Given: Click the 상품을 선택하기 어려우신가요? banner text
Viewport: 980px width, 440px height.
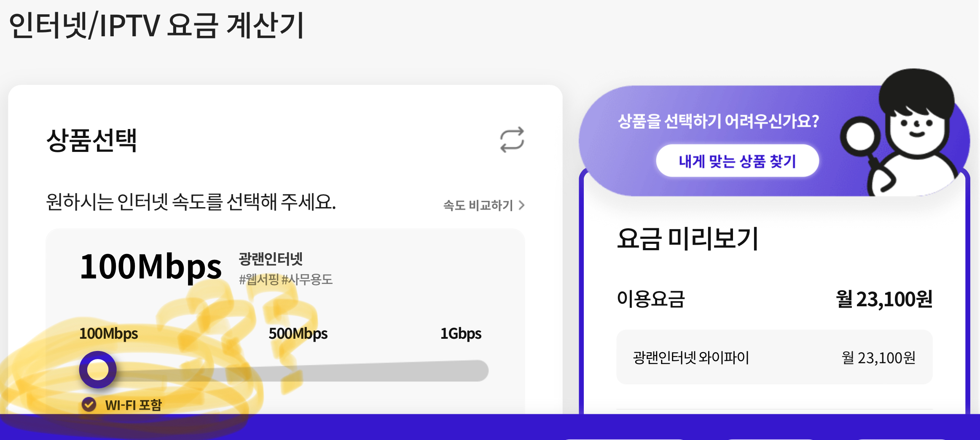Looking at the screenshot, I should (x=718, y=121).
